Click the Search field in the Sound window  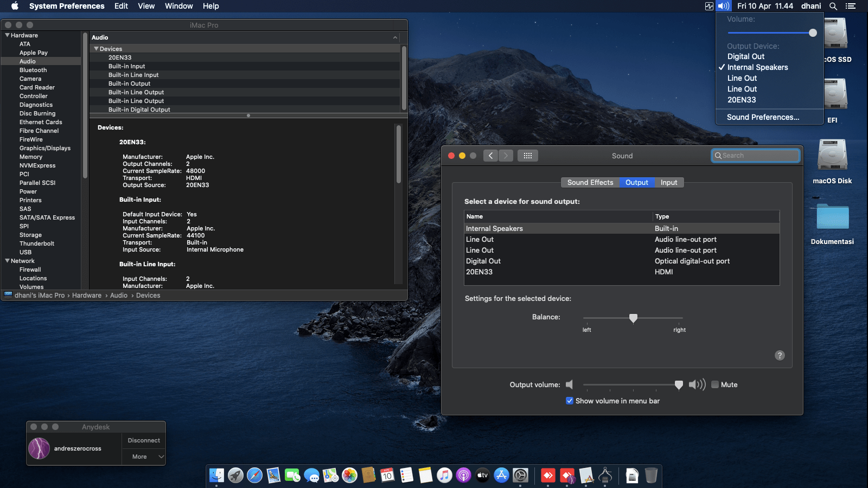(755, 156)
